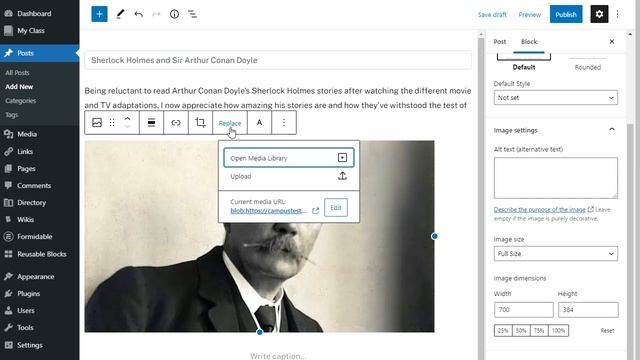This screenshot has height=360, width=640.
Task: Click the Publish button
Action: click(566, 14)
